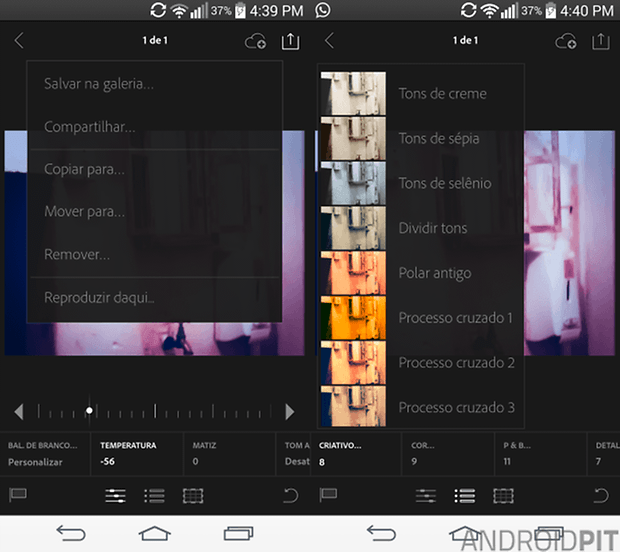Open the WhatsApp notification in the status bar
This screenshot has width=620, height=552.
[323, 10]
